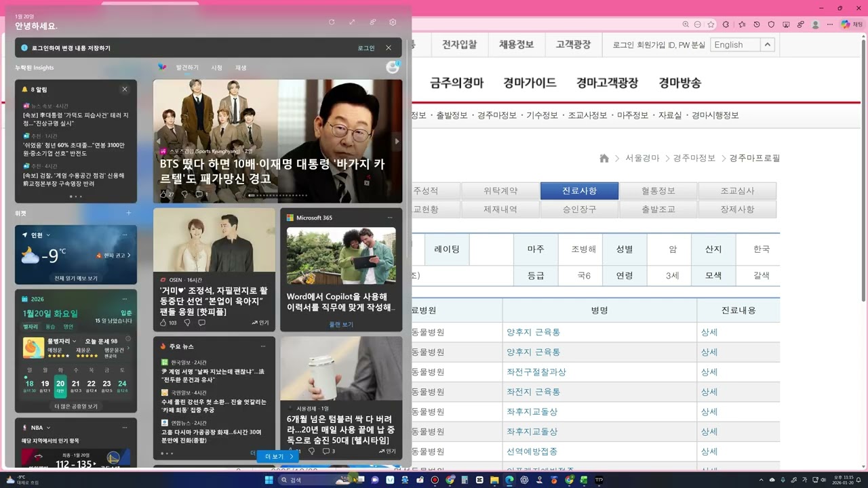This screenshot has width=868, height=488.
Task: Open 주요 뉴스 card options menu
Action: 263,346
